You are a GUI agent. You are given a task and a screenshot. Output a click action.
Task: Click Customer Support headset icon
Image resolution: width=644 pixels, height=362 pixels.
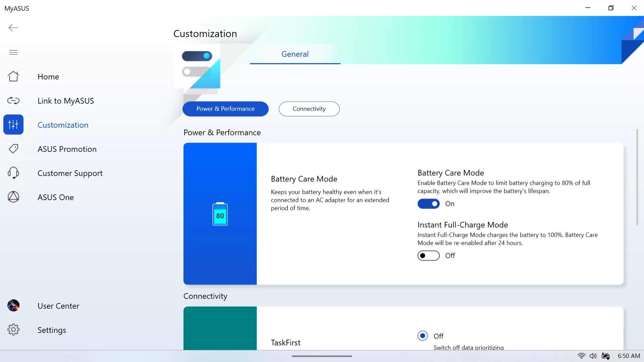[x=13, y=173]
